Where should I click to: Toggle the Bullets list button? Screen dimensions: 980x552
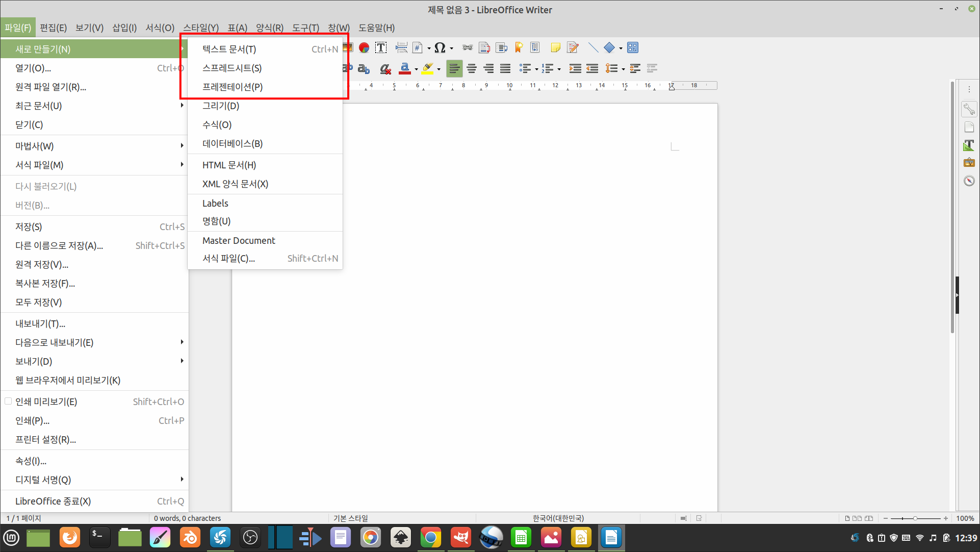pyautogui.click(x=525, y=69)
